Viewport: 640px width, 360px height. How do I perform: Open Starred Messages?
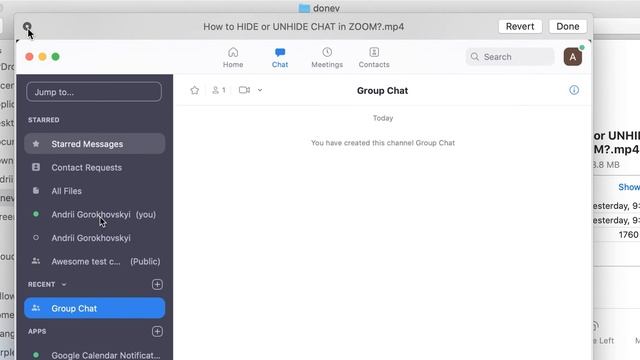(95, 144)
